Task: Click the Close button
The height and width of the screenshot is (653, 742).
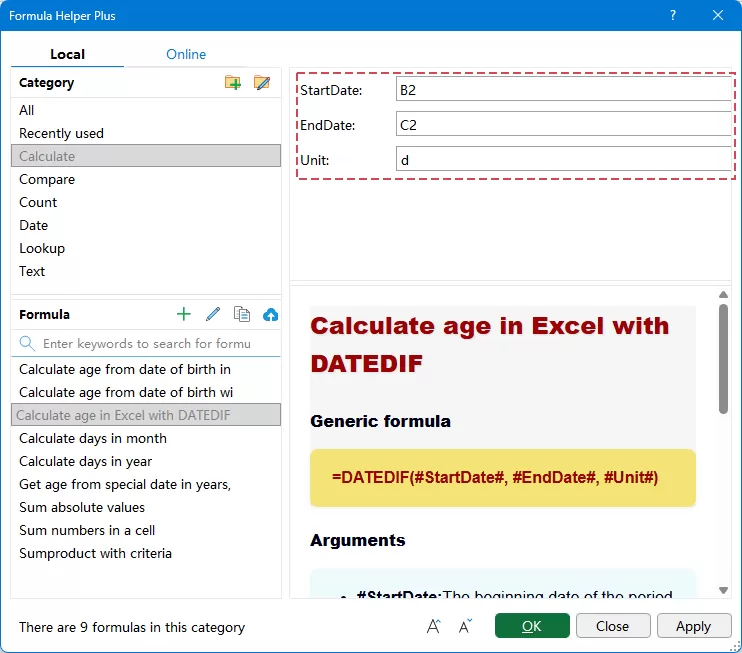Action: point(613,626)
